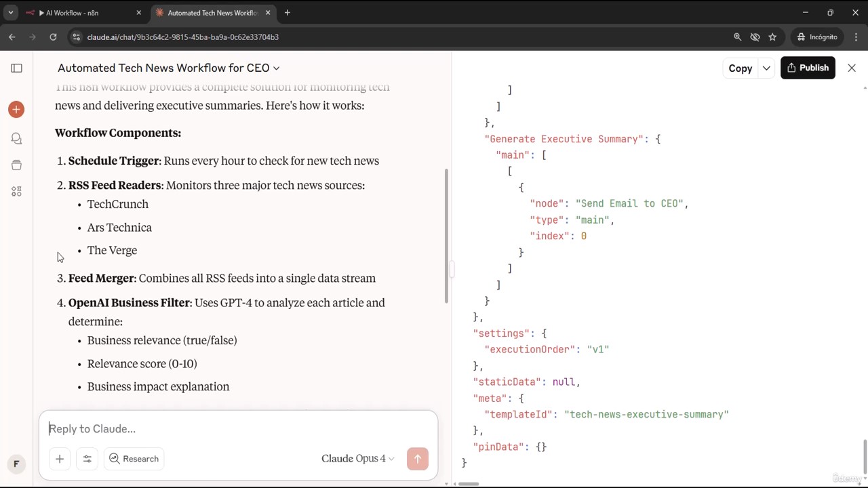Screen dimensions: 868x488
Task: Click Relevance score (0-10) bullet
Action: (142, 364)
